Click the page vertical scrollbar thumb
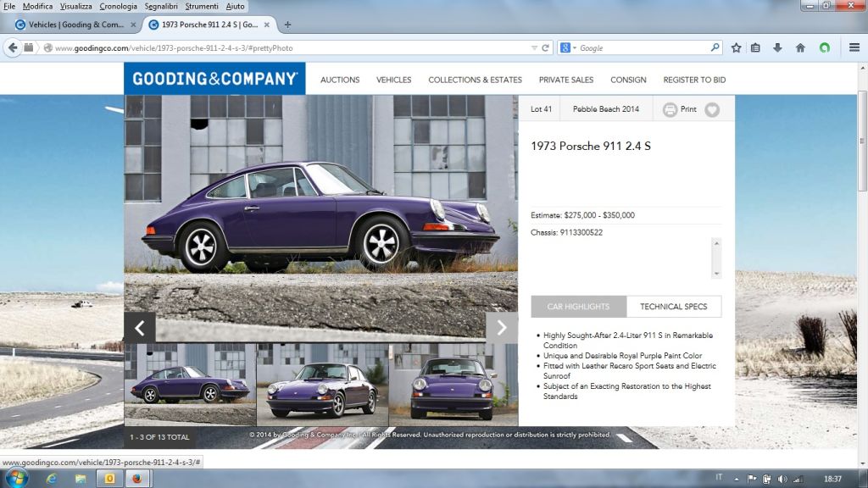This screenshot has width=868, height=488. pos(862,141)
